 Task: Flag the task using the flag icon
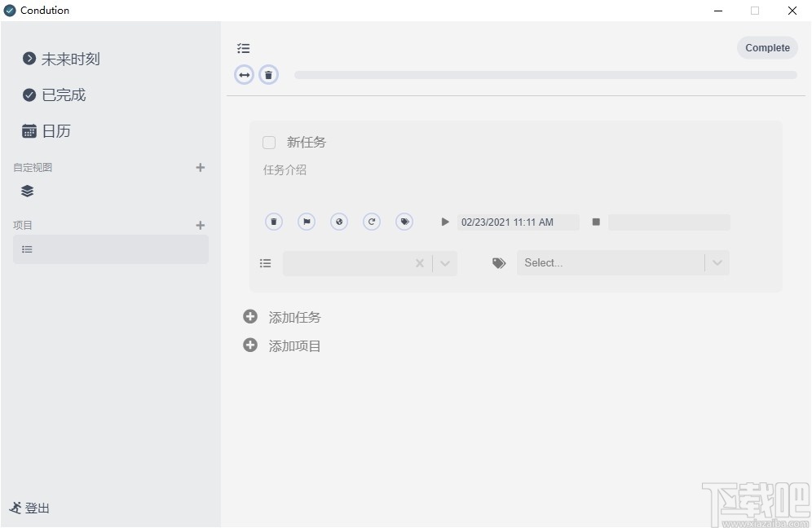pos(307,222)
